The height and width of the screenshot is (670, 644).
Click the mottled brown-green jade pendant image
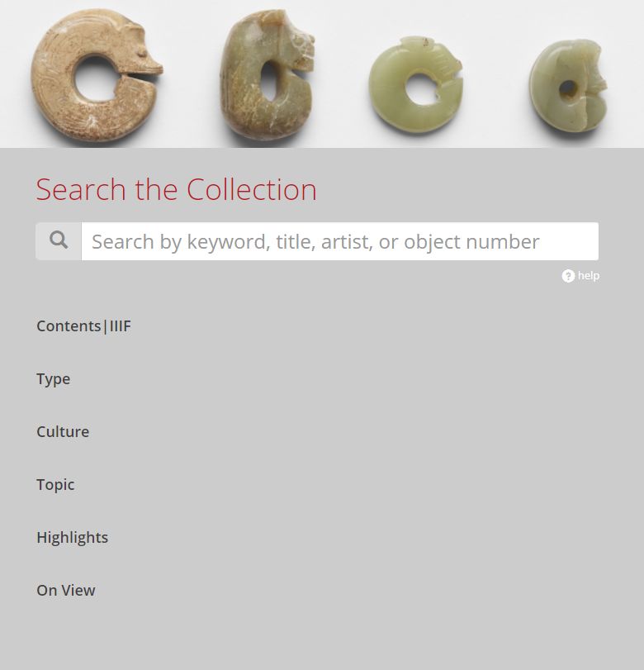pyautogui.click(x=267, y=74)
